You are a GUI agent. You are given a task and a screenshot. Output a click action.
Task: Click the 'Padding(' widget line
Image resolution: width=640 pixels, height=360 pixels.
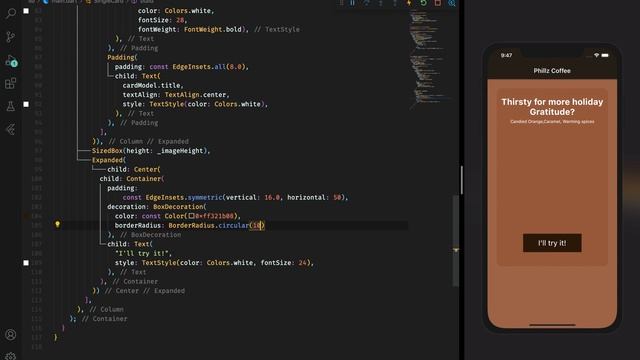pos(122,58)
